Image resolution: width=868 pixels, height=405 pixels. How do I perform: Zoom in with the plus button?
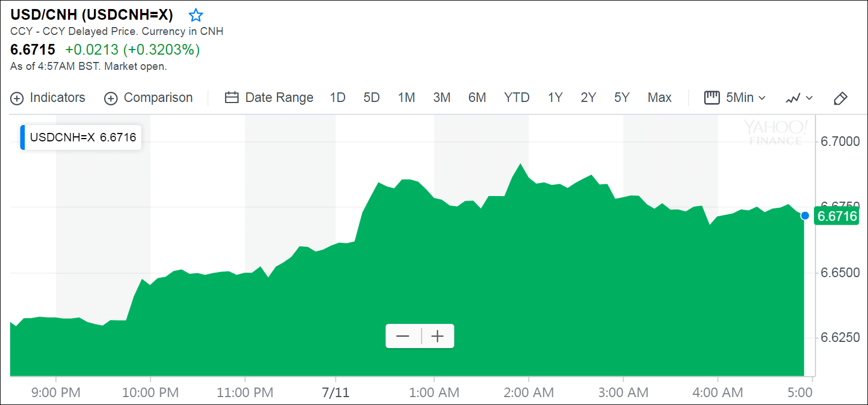click(x=437, y=336)
